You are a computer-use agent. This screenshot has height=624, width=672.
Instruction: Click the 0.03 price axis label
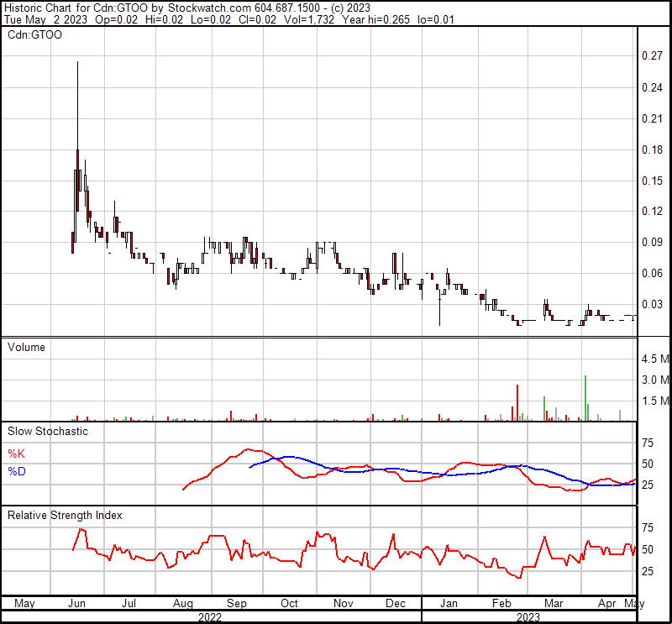click(x=652, y=304)
